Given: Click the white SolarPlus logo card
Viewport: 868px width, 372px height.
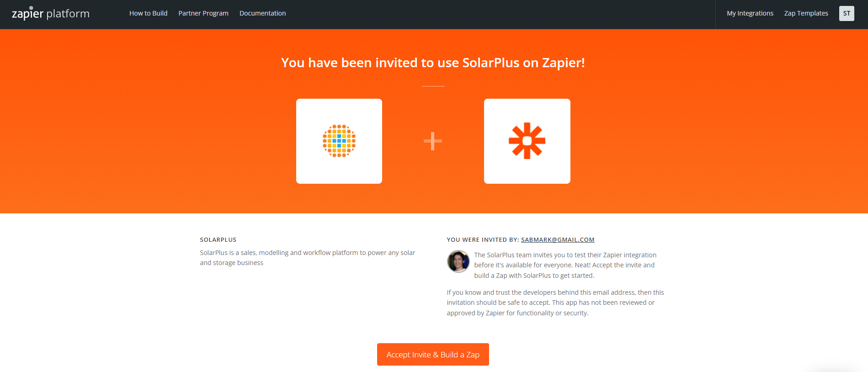Looking at the screenshot, I should (x=339, y=141).
